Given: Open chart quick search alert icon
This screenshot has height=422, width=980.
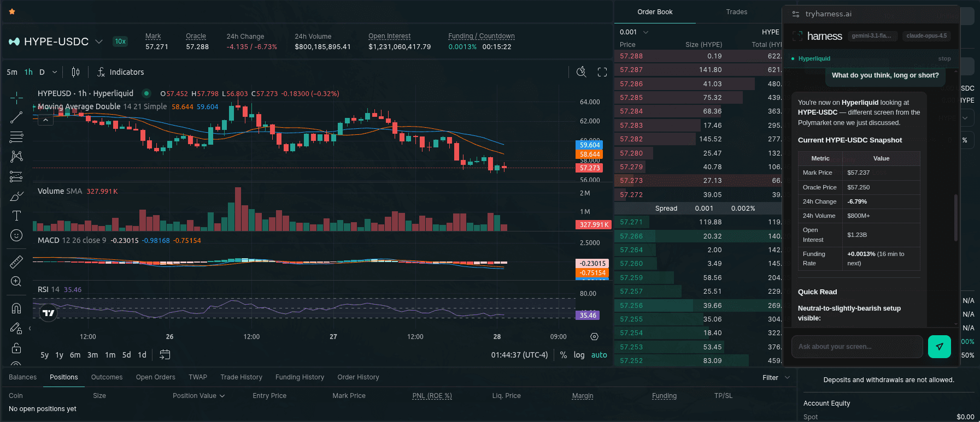Looking at the screenshot, I should pyautogui.click(x=582, y=72).
